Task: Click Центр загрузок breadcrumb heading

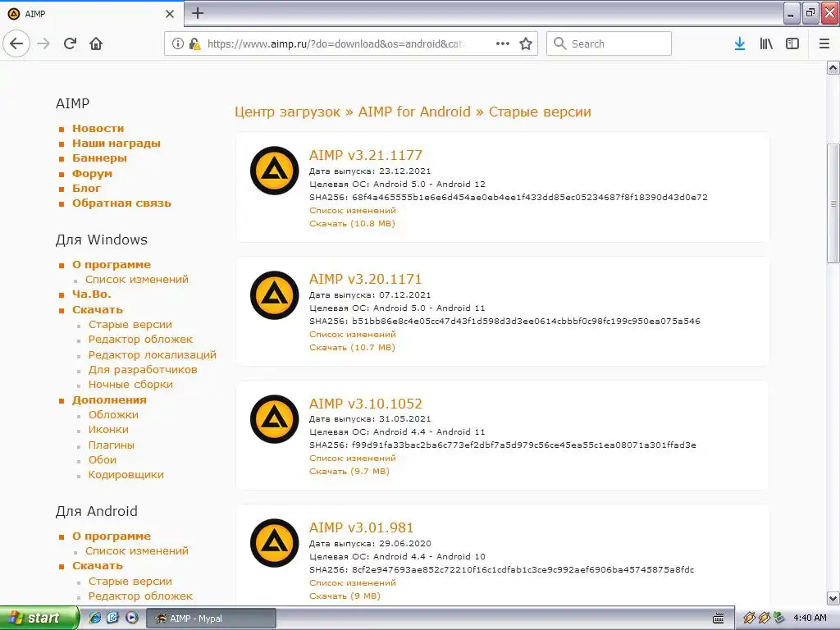Action: click(287, 112)
